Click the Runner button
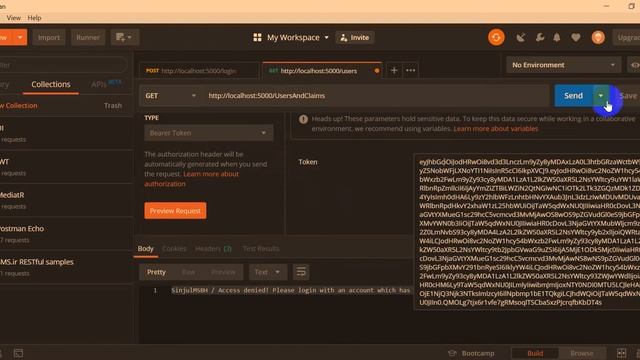 pyautogui.click(x=88, y=37)
